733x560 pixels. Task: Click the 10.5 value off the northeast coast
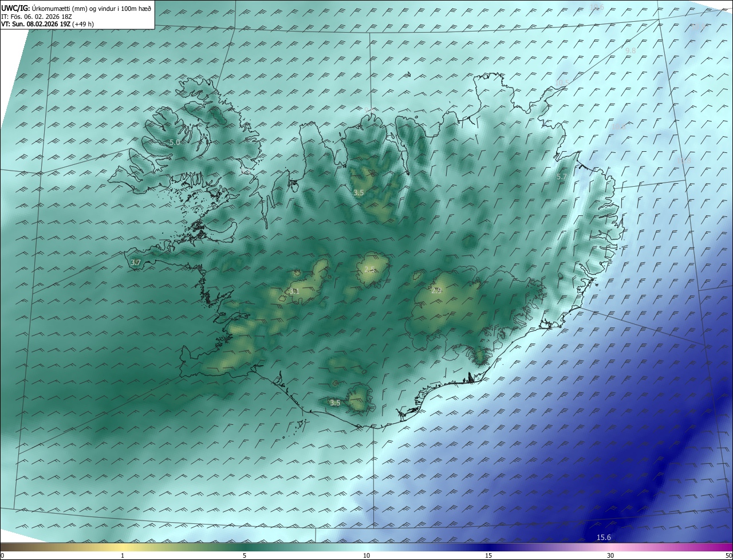(562, 83)
